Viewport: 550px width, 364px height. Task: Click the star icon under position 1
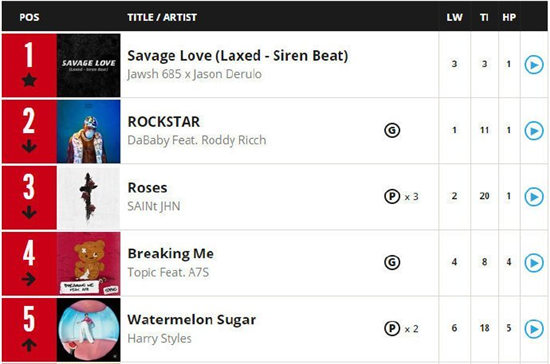[x=29, y=80]
